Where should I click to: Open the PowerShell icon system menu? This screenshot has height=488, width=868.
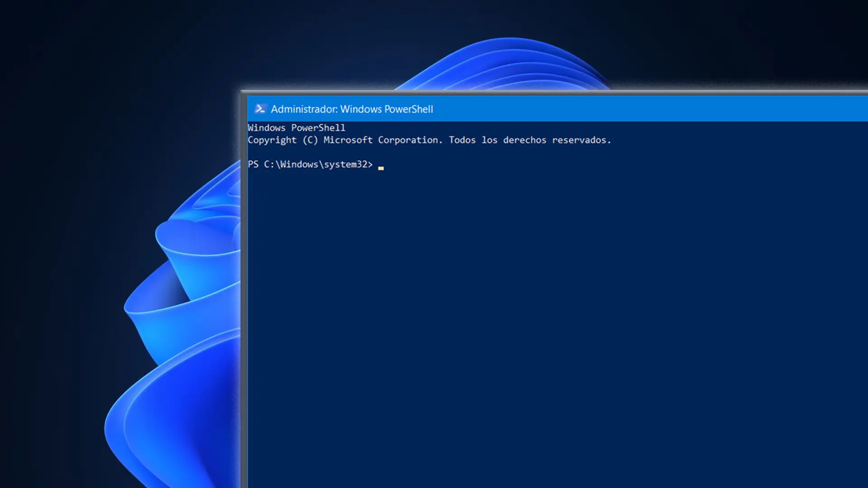[x=260, y=109]
